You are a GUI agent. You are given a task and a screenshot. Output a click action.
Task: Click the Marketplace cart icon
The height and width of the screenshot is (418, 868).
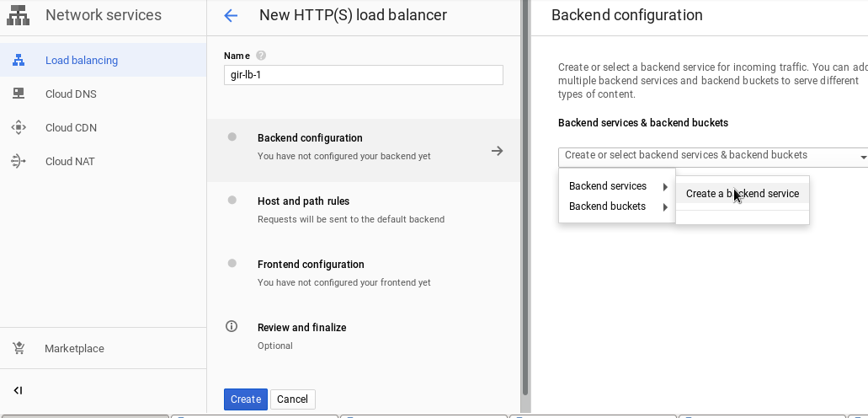19,349
